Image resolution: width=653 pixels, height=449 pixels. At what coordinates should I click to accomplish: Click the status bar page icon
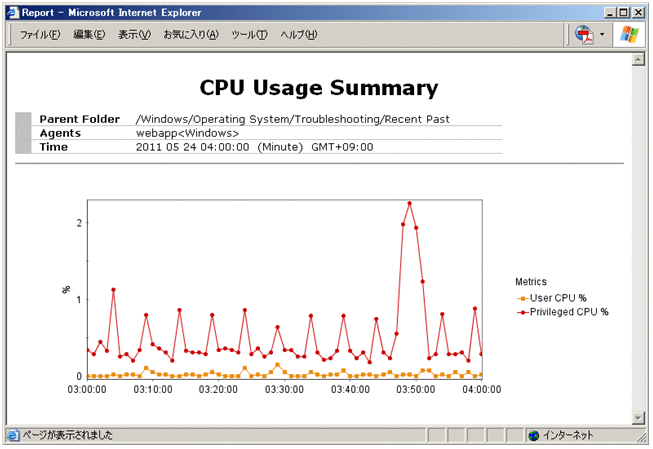pyautogui.click(x=13, y=435)
